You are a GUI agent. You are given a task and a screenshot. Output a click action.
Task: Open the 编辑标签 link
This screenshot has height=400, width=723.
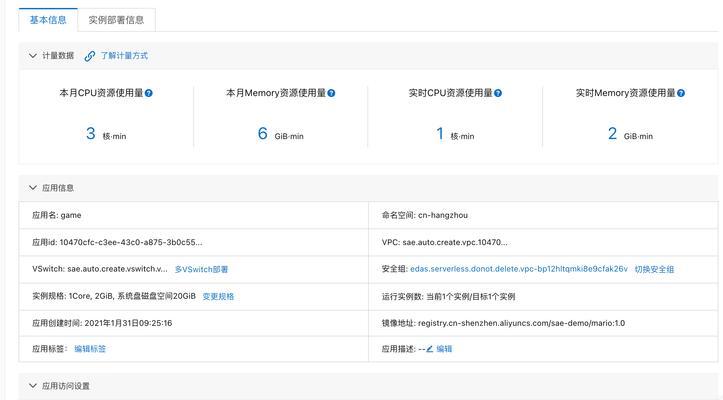point(90,349)
